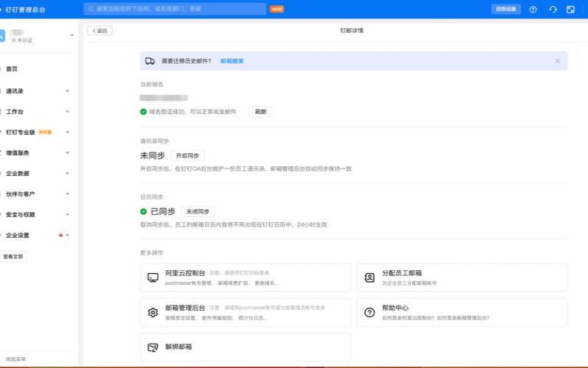Click the 钉钉管理后台 logo
This screenshot has height=368, width=588.
pyautogui.click(x=24, y=10)
